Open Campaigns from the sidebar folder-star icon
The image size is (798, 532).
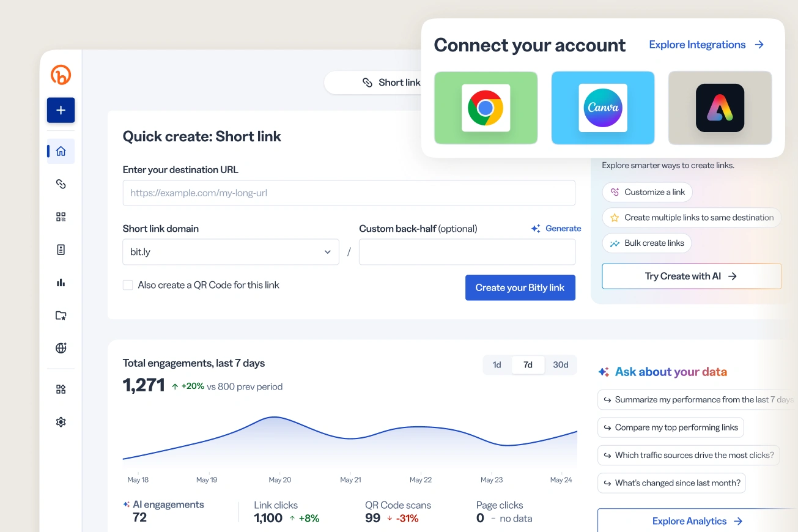click(x=61, y=316)
